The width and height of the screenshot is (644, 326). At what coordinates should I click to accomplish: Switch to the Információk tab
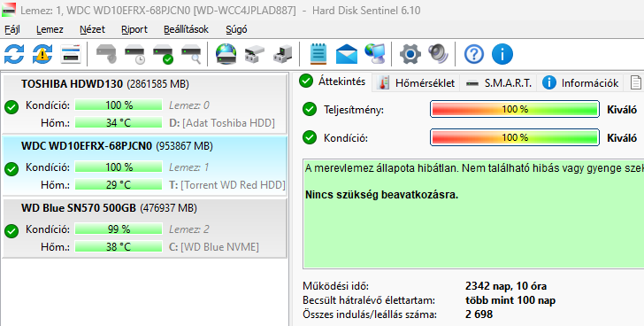point(580,83)
